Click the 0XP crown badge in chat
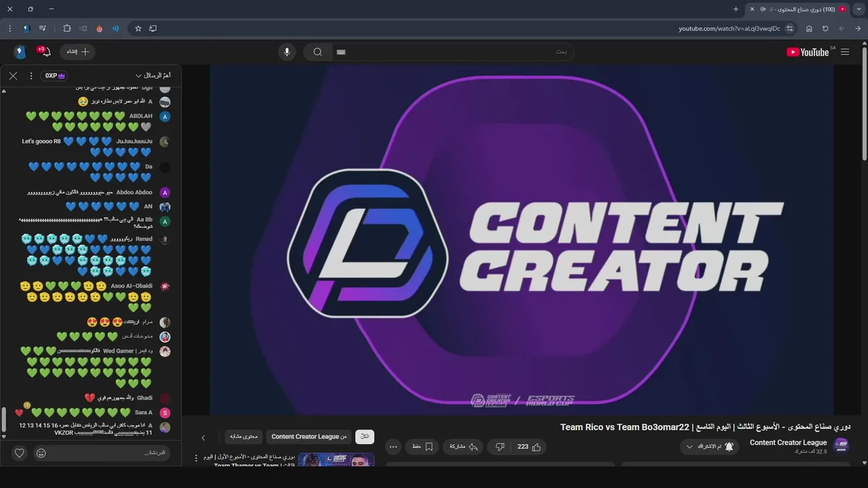Image resolution: width=868 pixels, height=488 pixels. click(x=55, y=76)
